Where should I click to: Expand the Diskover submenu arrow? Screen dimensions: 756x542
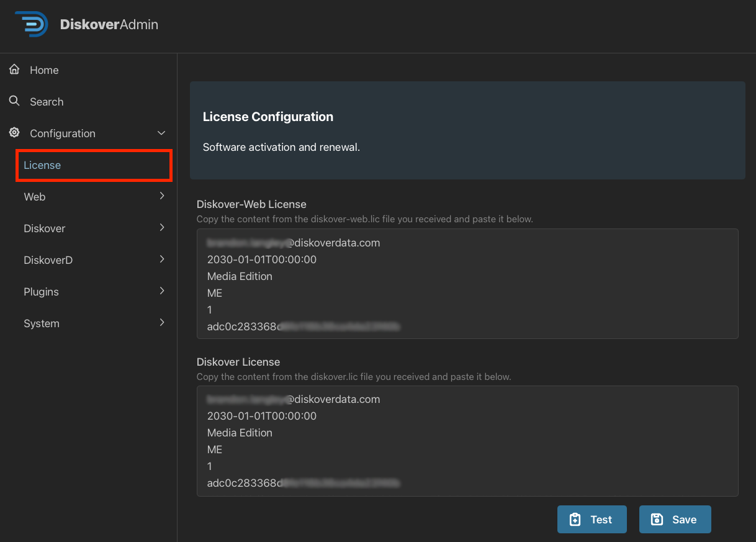point(162,228)
